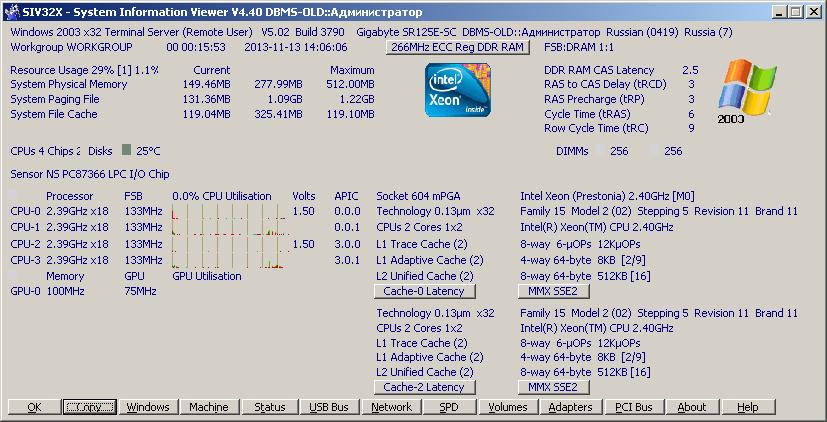Click the Copy button

pyautogui.click(x=90, y=407)
